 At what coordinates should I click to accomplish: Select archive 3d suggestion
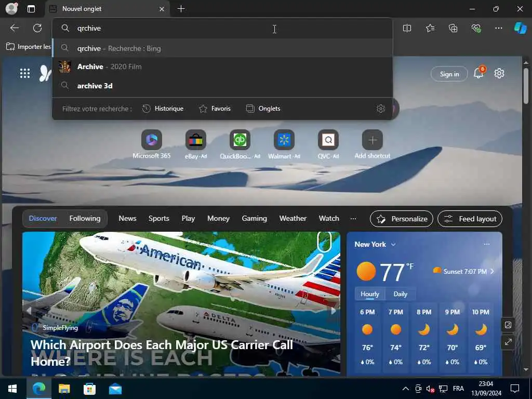(x=222, y=86)
